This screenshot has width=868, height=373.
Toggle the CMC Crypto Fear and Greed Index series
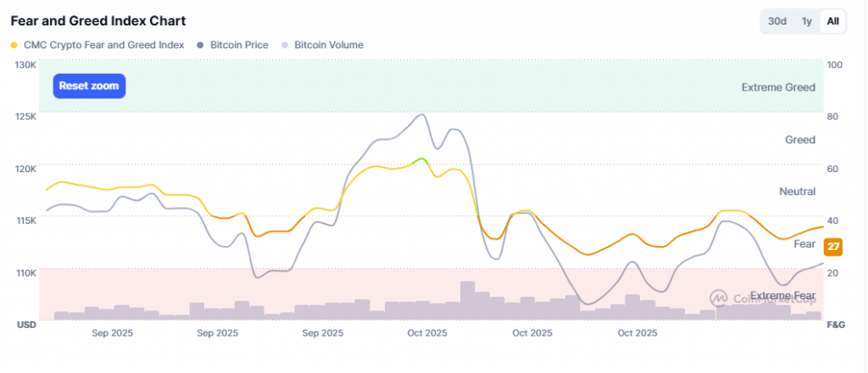[x=103, y=45]
